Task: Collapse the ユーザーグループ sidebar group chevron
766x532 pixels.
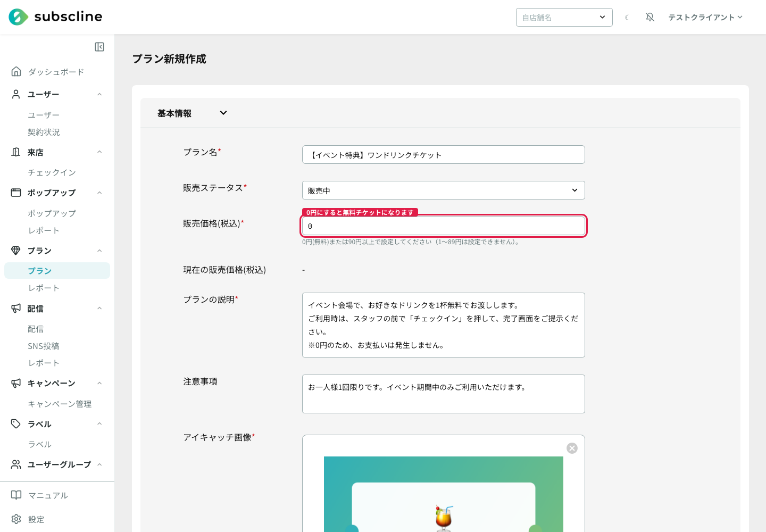Action: (x=99, y=464)
